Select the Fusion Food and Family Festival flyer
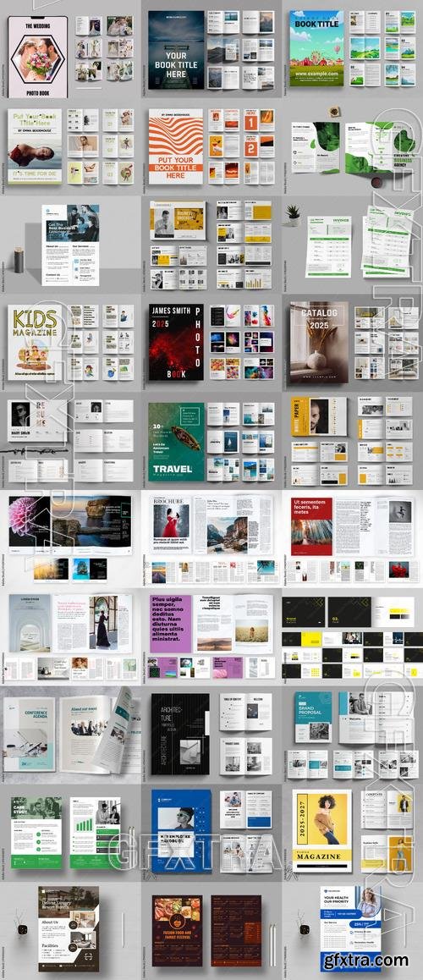This screenshot has height=980, width=423. point(177,931)
